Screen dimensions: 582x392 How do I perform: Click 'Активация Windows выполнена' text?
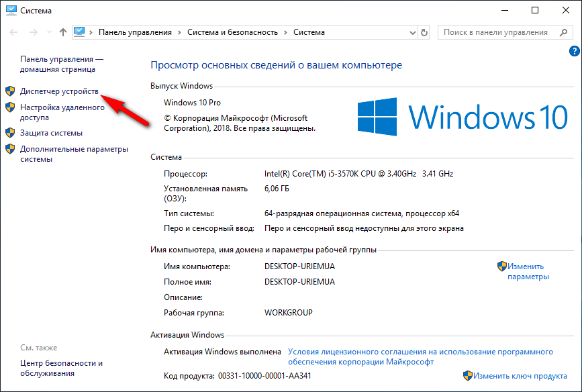(x=222, y=352)
